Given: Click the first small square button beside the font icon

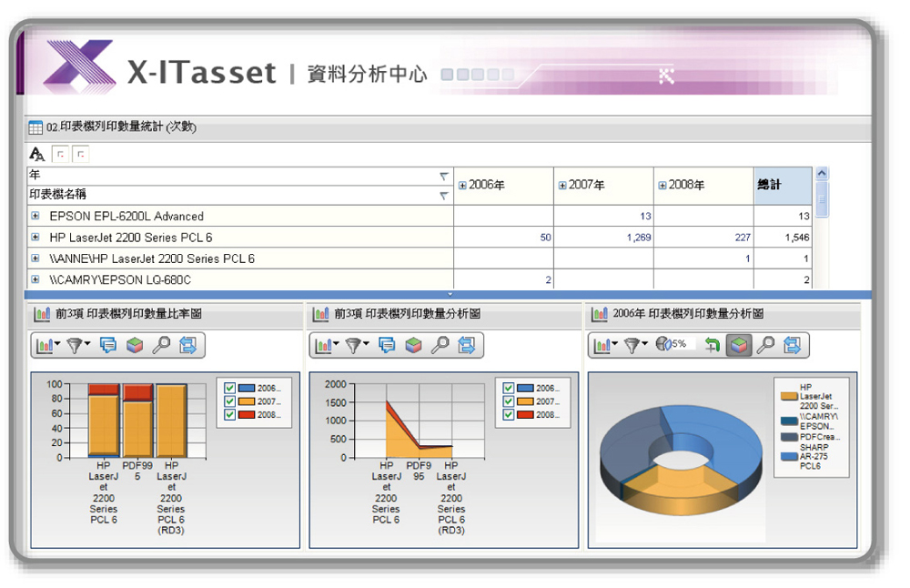Looking at the screenshot, I should click(x=60, y=155).
